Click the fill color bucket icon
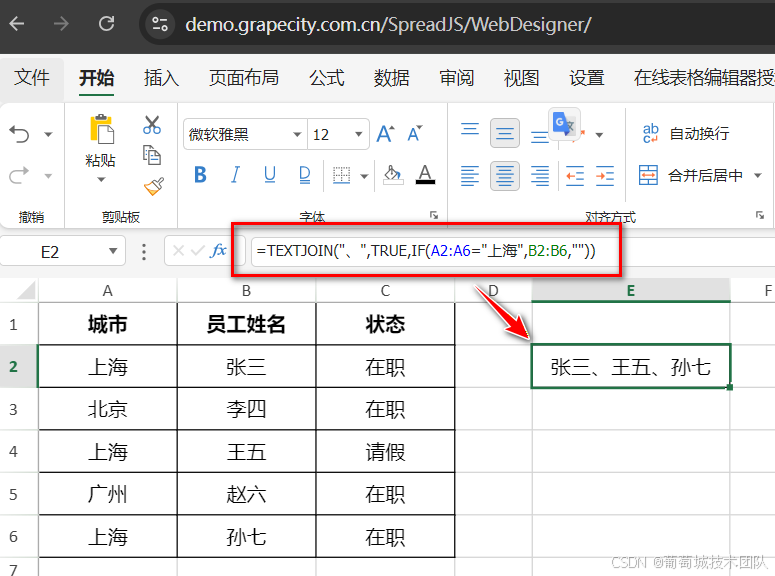 [393, 175]
